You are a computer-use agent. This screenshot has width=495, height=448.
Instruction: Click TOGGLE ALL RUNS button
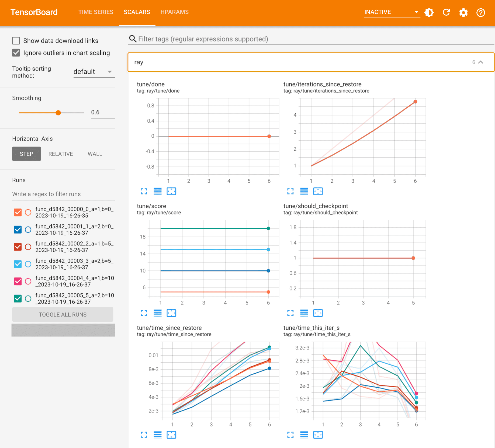[x=63, y=315]
